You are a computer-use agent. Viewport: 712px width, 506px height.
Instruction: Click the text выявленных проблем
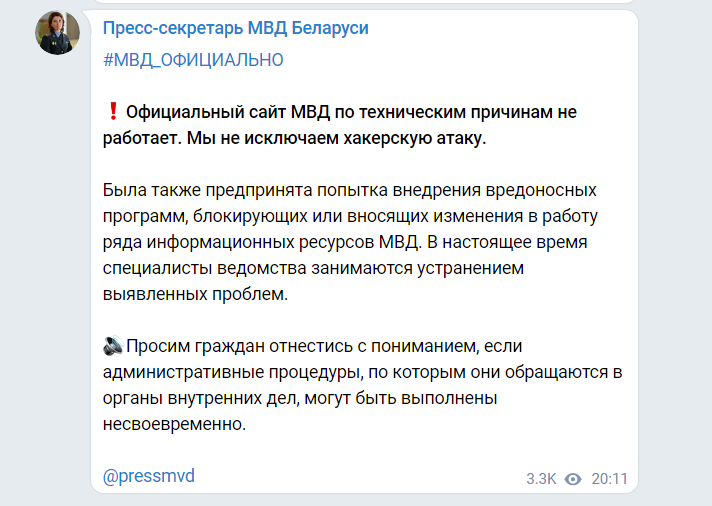point(194,294)
